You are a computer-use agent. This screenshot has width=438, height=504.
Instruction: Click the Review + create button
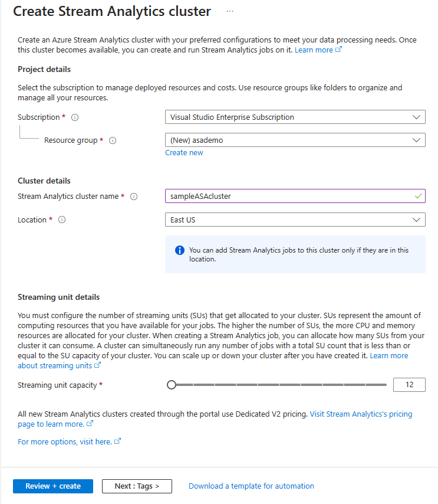coord(52,486)
